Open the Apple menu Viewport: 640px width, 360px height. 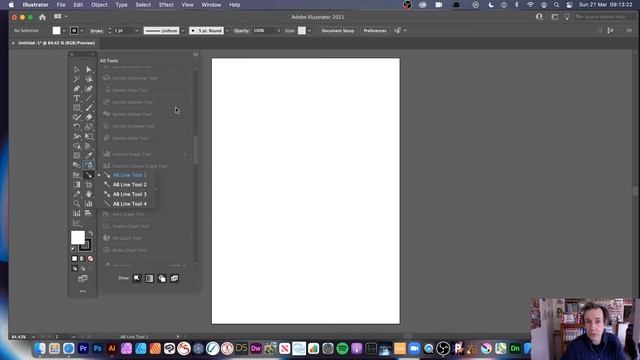(x=11, y=5)
